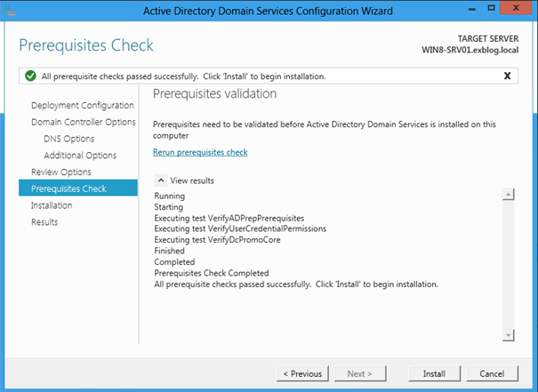Click the Previous button
Viewport: 538px width, 392px height.
tap(302, 373)
